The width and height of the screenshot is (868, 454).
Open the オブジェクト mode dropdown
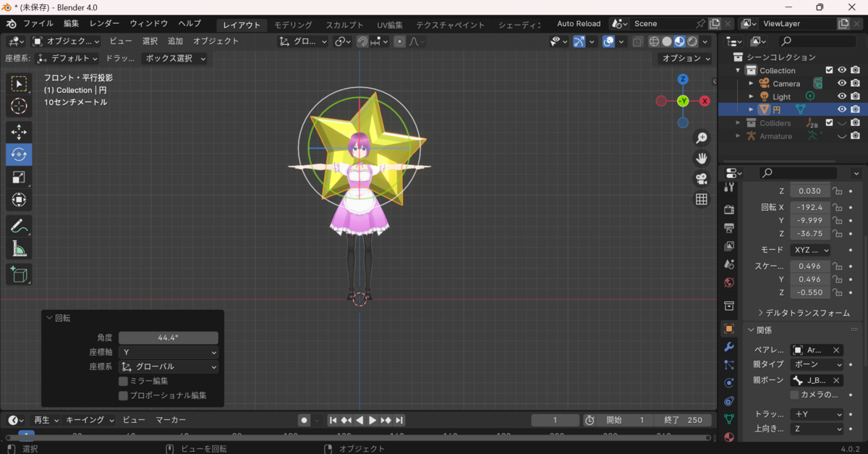[67, 41]
